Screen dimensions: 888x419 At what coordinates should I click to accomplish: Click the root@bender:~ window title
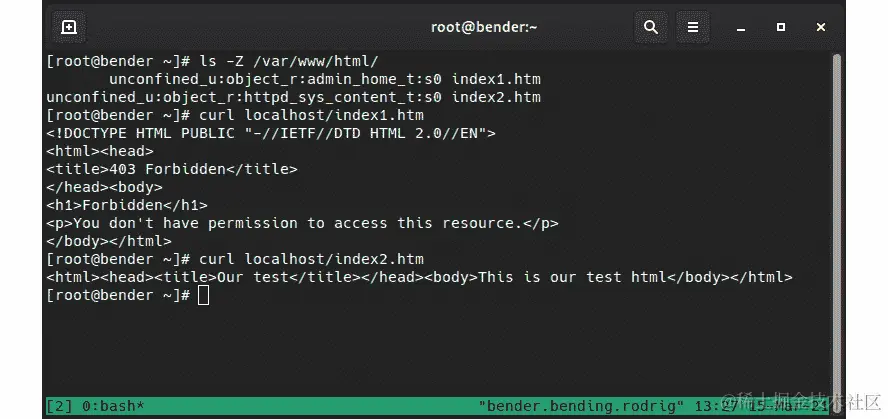484,27
